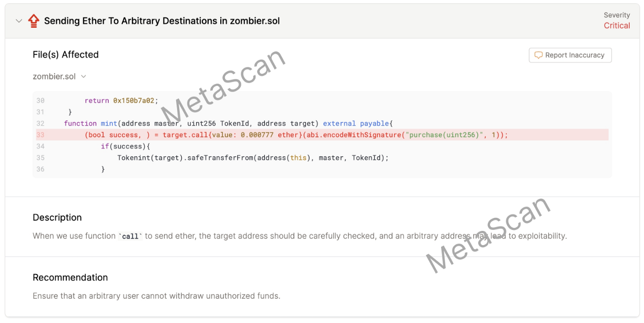Click the Report Inaccuracy button label
The width and height of the screenshot is (644, 323).
coord(575,55)
